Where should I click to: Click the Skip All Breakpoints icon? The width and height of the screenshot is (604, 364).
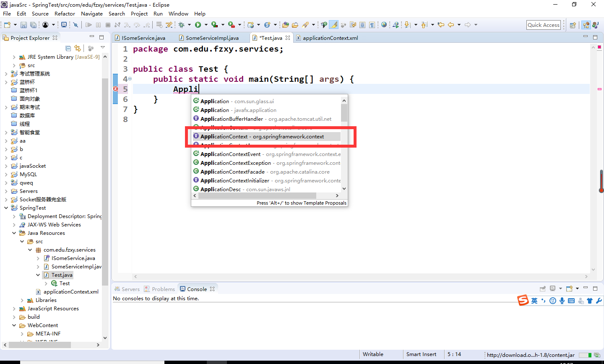pos(75,25)
